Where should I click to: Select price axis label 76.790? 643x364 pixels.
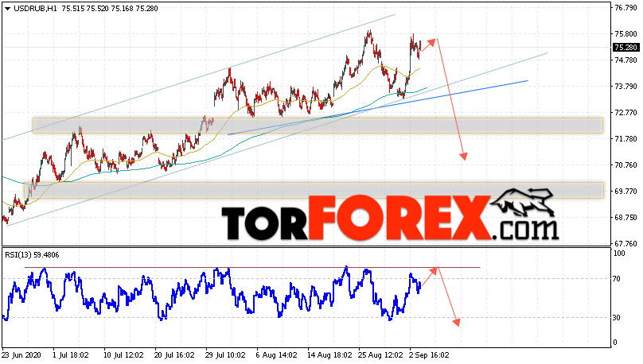tap(625, 8)
